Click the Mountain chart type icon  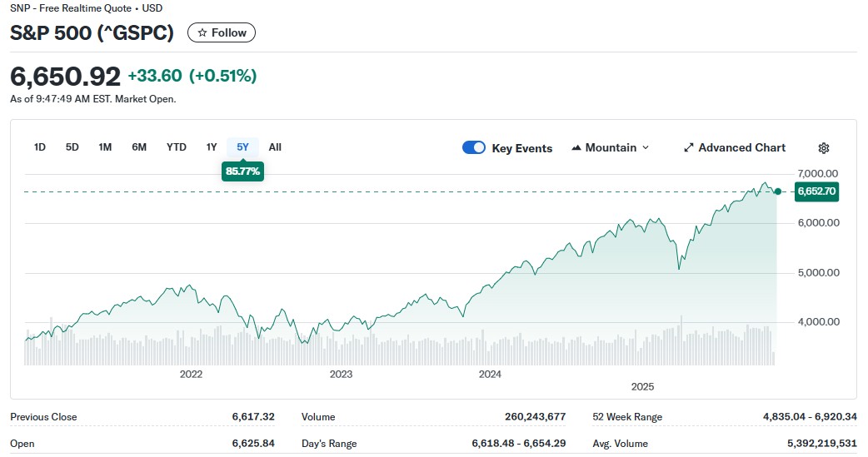[576, 148]
